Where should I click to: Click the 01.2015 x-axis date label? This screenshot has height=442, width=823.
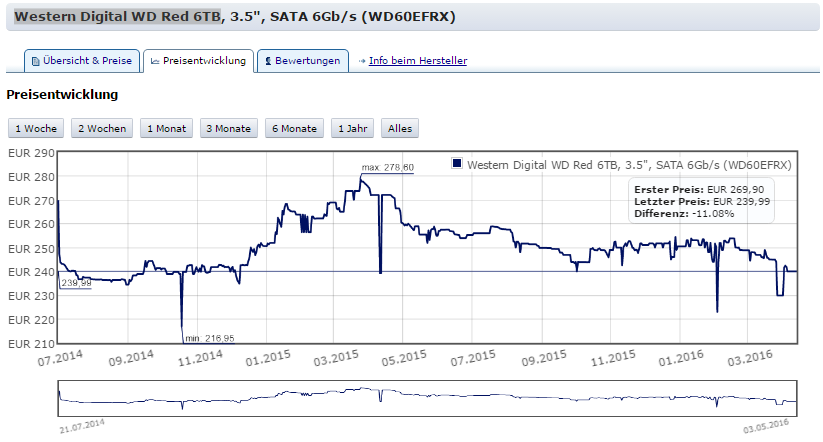tap(268, 359)
